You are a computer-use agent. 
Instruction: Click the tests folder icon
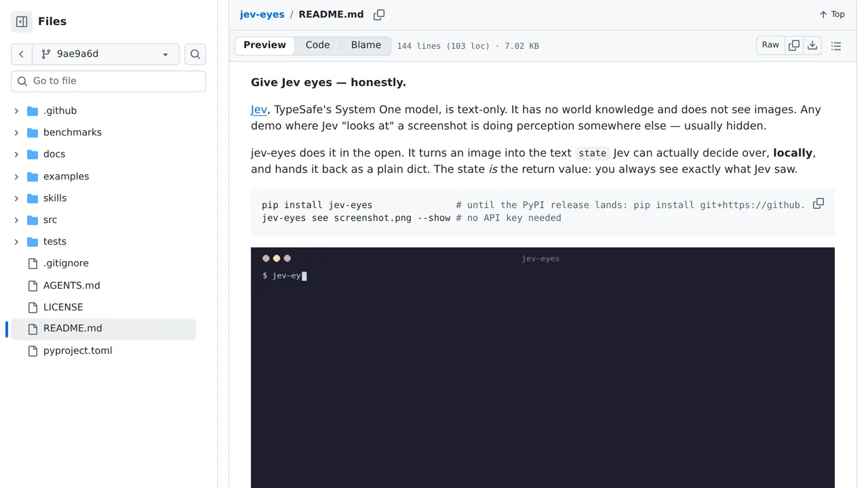click(33, 241)
